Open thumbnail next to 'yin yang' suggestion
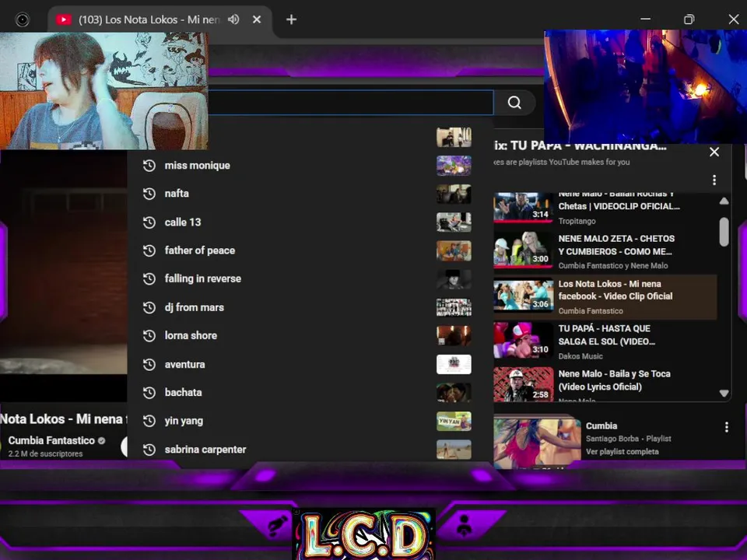Image resolution: width=747 pixels, height=560 pixels. click(x=454, y=421)
